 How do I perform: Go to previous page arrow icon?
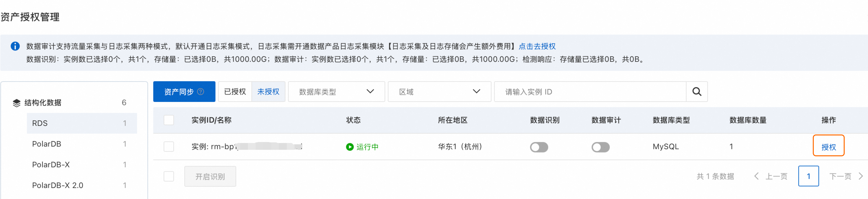pyautogui.click(x=757, y=176)
